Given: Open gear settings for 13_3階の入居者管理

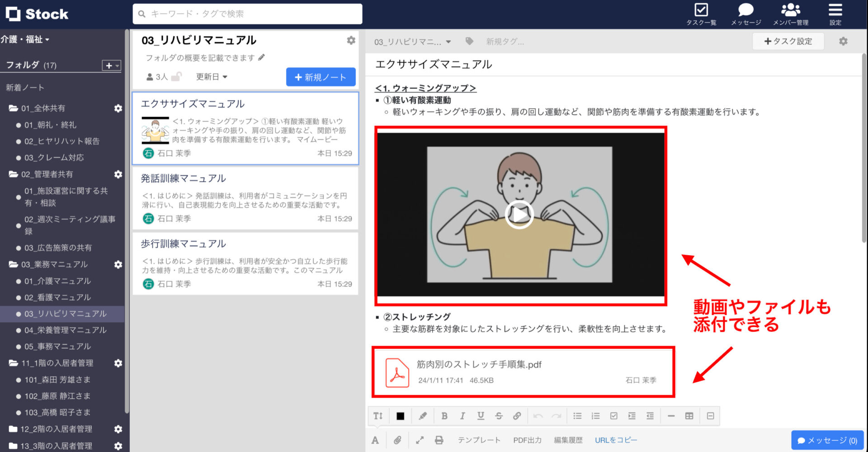Looking at the screenshot, I should pyautogui.click(x=118, y=446).
